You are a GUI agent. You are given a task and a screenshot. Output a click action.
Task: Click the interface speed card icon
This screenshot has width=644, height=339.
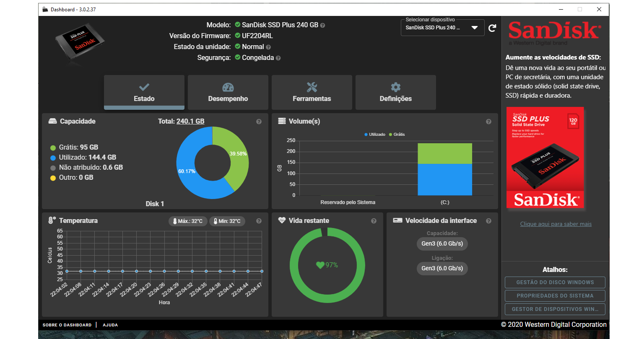coord(397,220)
